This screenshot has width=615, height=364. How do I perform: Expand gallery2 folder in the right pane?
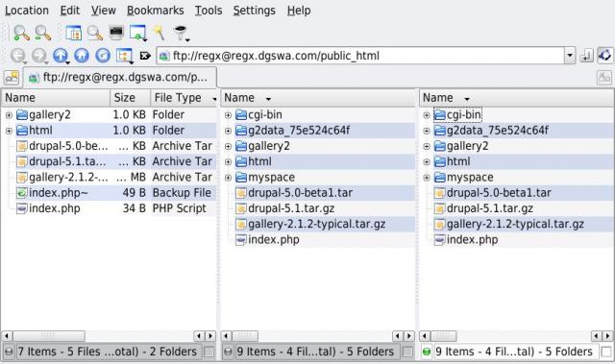click(427, 147)
